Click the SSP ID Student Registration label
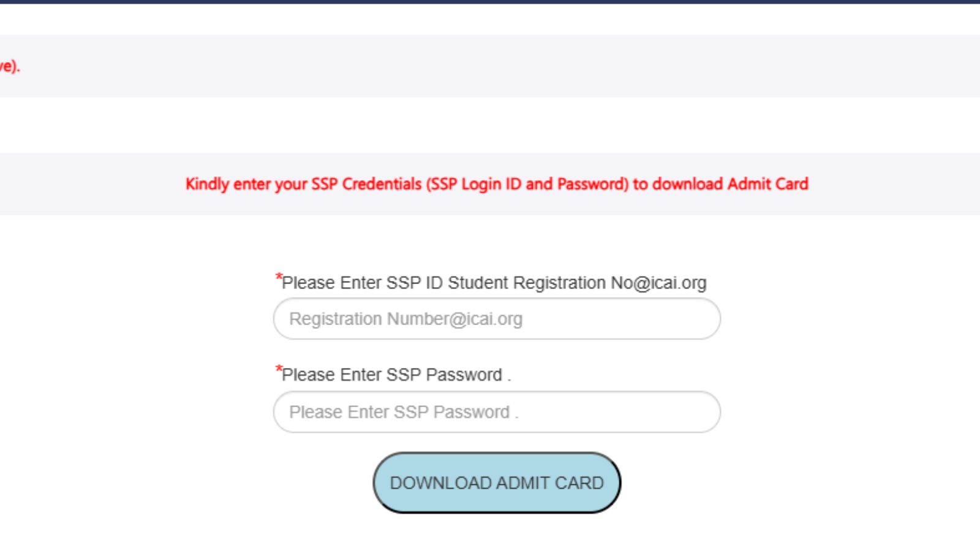This screenshot has height=551, width=980. click(494, 283)
